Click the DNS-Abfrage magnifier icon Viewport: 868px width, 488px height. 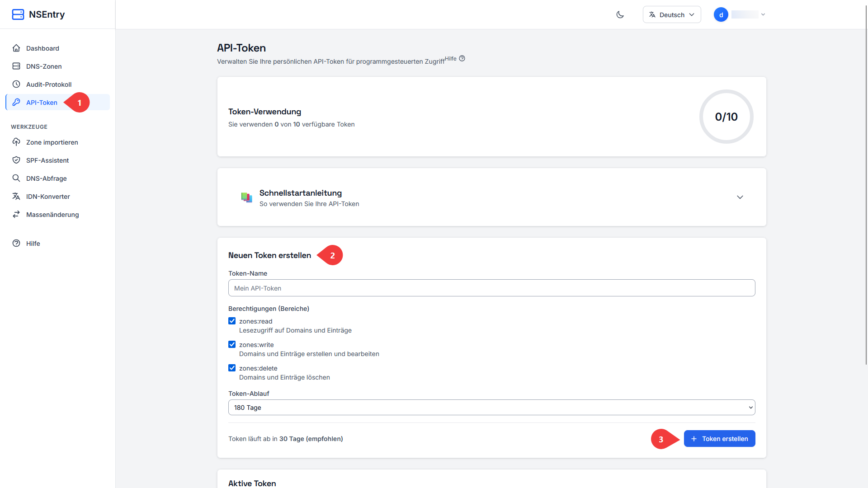click(x=16, y=178)
